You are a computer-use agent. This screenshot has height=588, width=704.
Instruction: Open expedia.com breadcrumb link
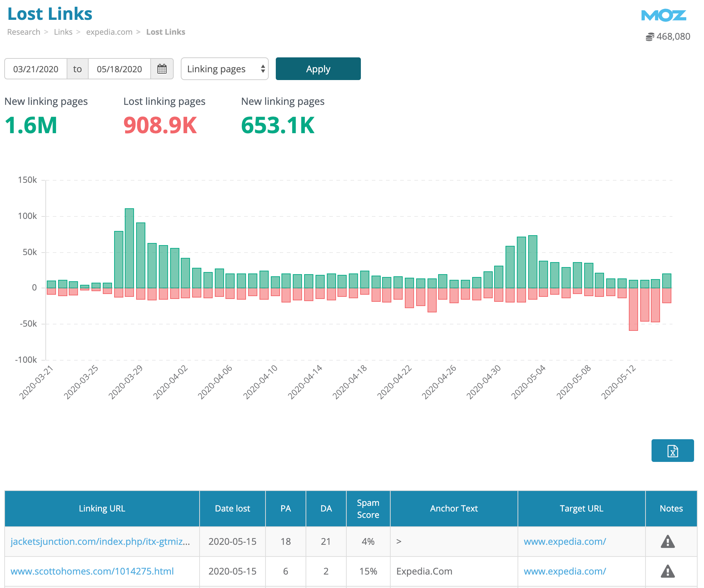pyautogui.click(x=109, y=32)
